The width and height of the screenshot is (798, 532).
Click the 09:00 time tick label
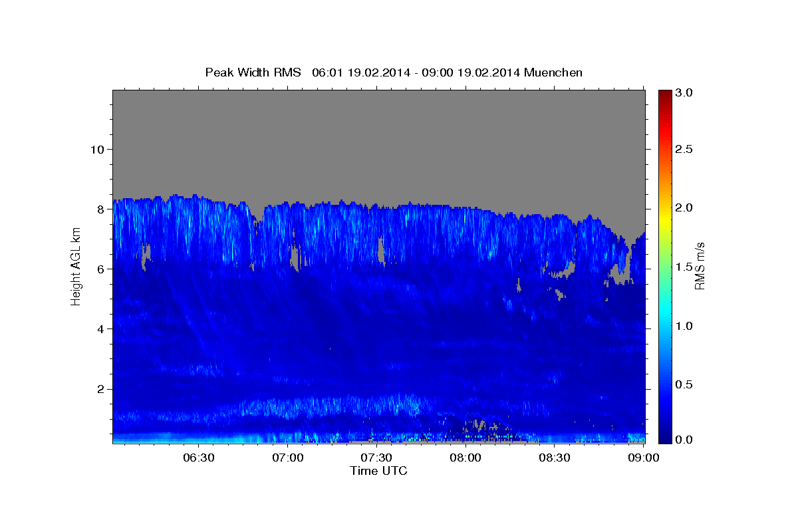pyautogui.click(x=644, y=458)
